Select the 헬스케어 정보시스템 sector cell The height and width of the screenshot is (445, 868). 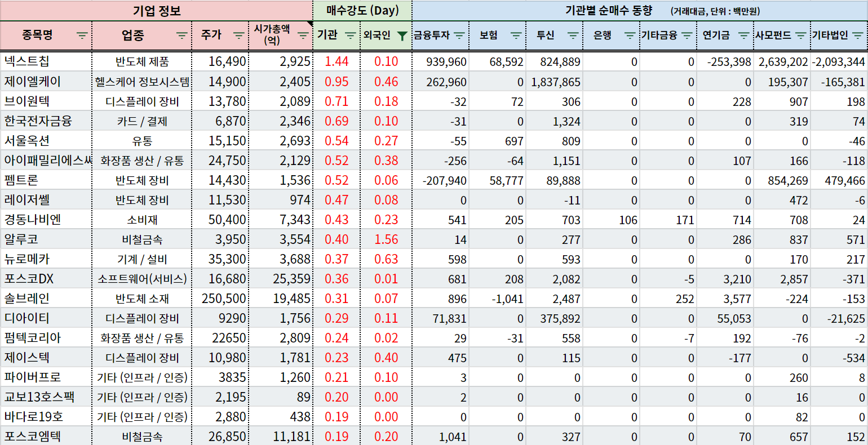tap(142, 81)
